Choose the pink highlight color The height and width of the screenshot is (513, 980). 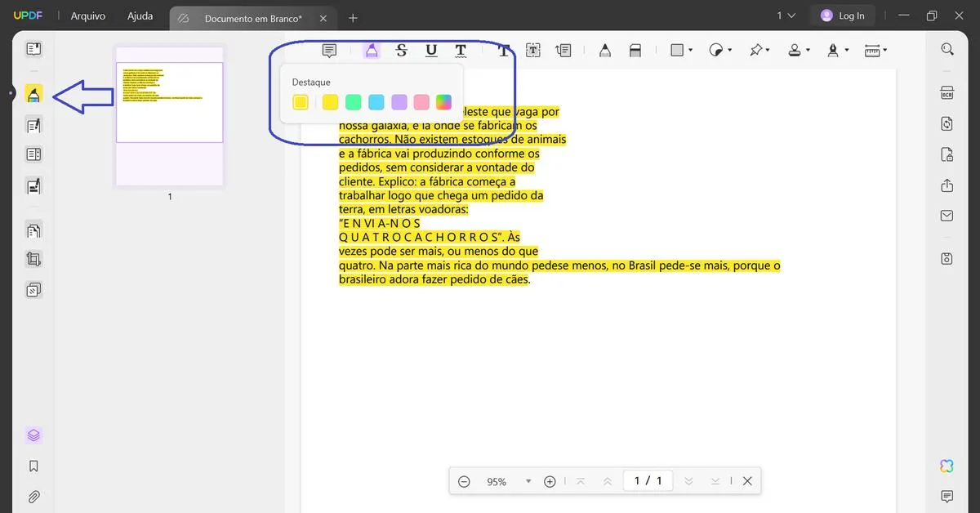(x=421, y=102)
